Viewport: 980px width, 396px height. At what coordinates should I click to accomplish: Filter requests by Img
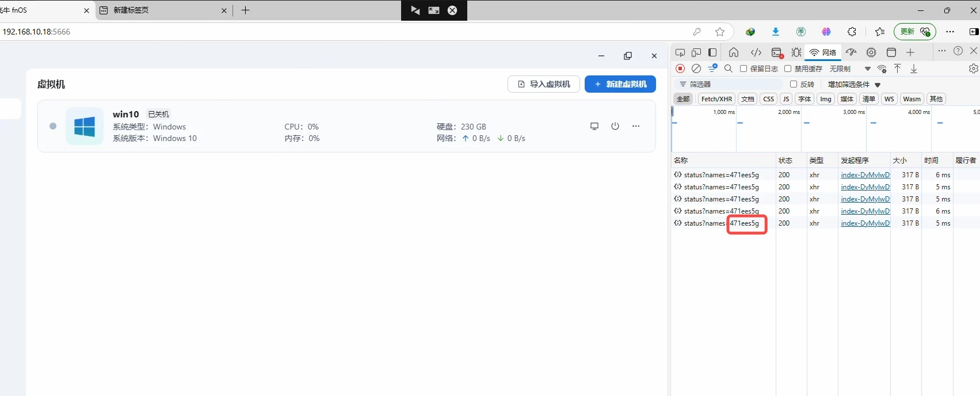[x=826, y=99]
